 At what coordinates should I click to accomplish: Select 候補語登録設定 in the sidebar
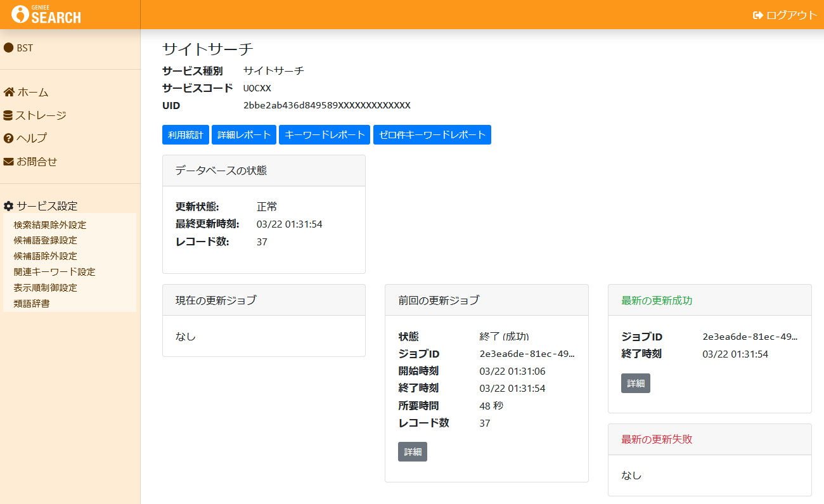(46, 240)
